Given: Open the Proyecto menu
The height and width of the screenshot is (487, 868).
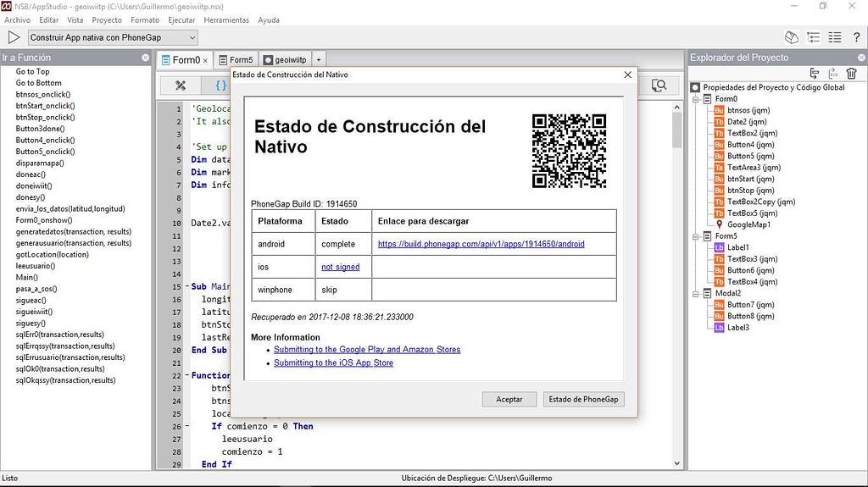Looking at the screenshot, I should click(x=107, y=20).
